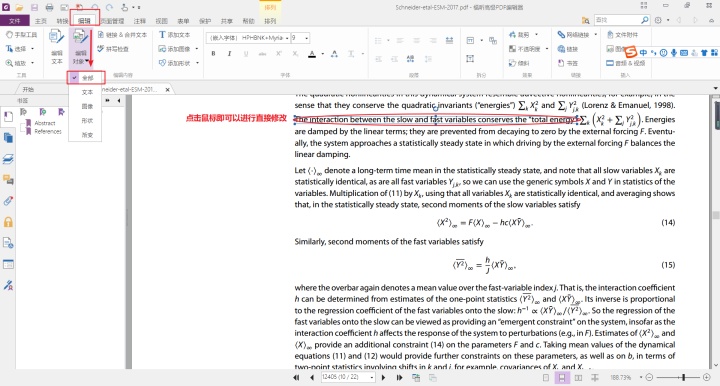Expand the Add Image (添加图像) dropdown
720x386 pixels.
pos(197,49)
